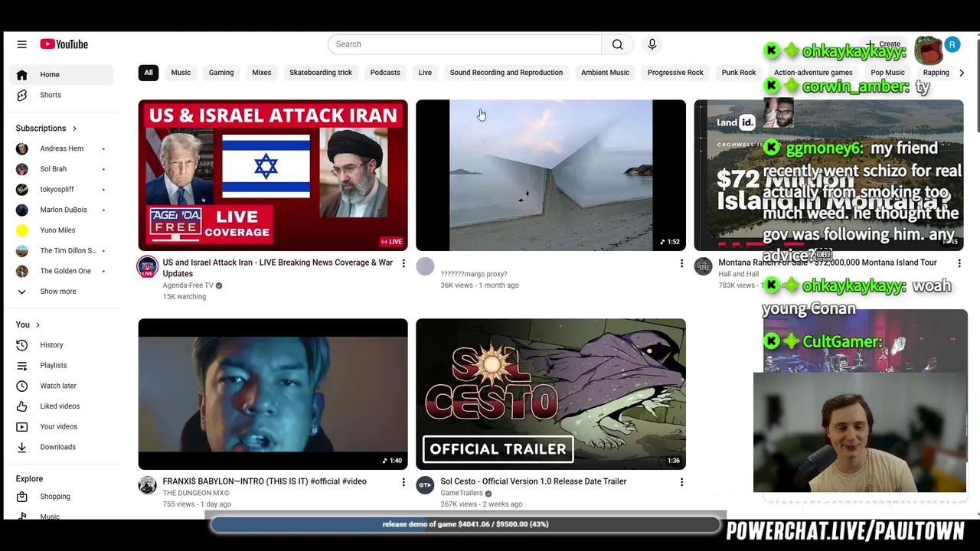980x551 pixels.
Task: Open Liked videos in sidebar
Action: (63, 406)
